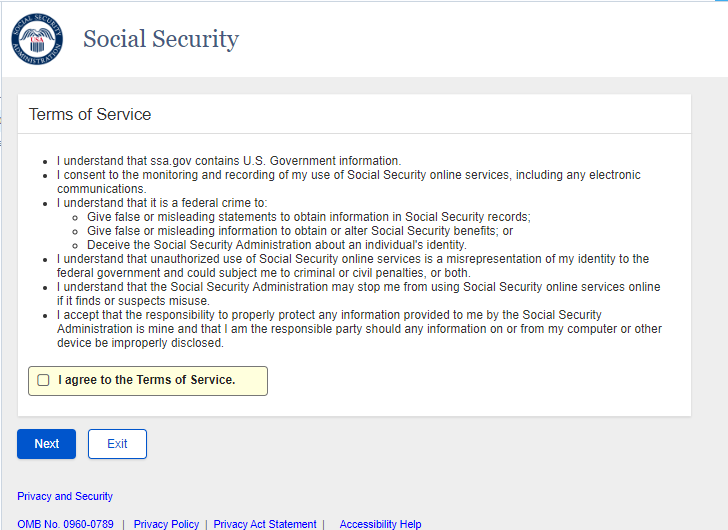Check the Terms of Service agreement checkbox

pos(43,380)
